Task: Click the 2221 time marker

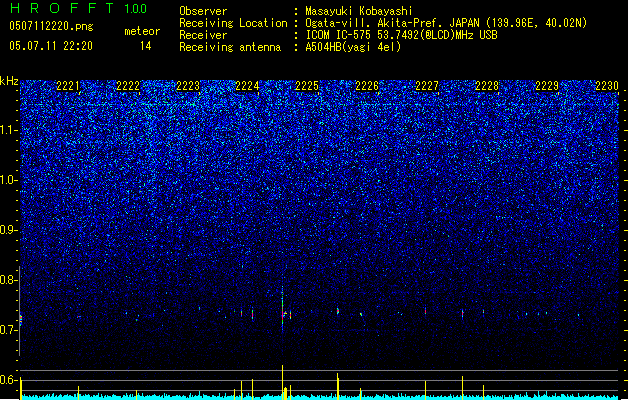Action: (68, 86)
